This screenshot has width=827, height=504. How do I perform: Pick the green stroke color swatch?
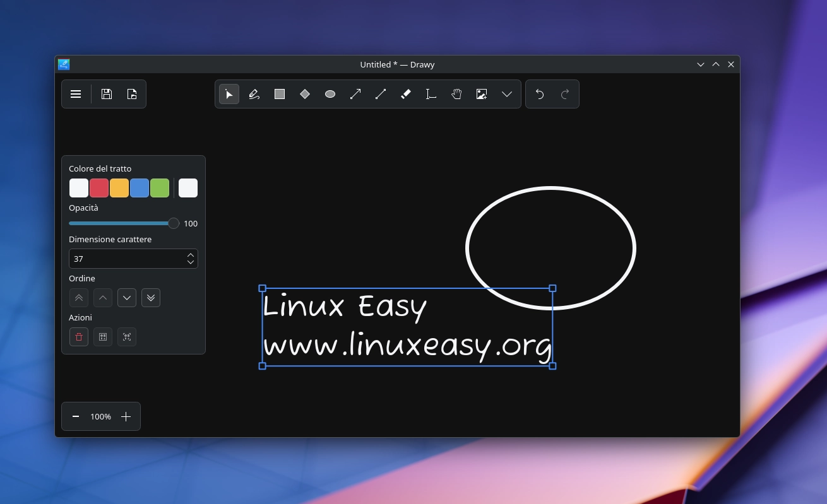pos(160,188)
